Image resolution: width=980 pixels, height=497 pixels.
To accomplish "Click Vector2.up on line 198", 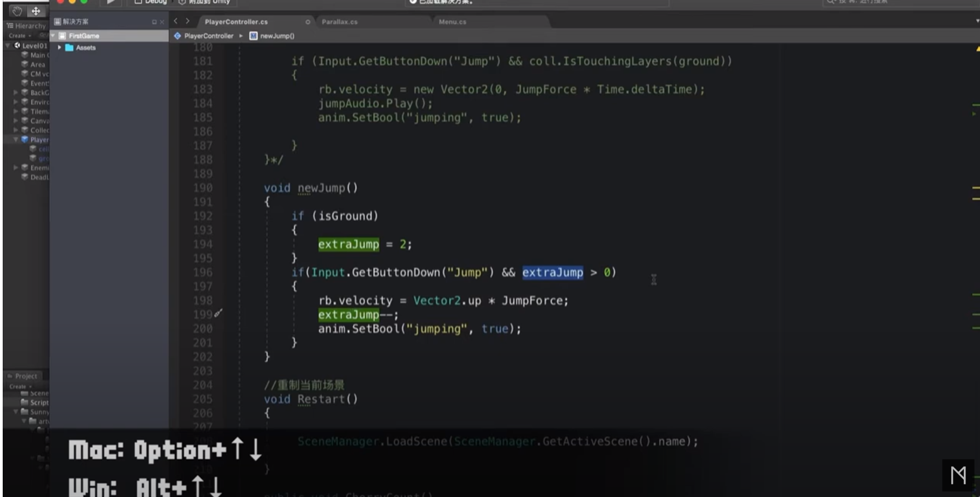I will [x=447, y=301].
